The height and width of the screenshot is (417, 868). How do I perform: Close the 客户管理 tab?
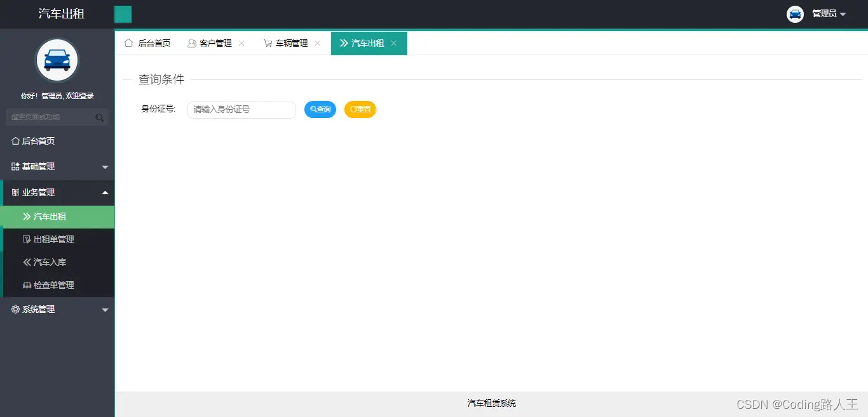241,43
